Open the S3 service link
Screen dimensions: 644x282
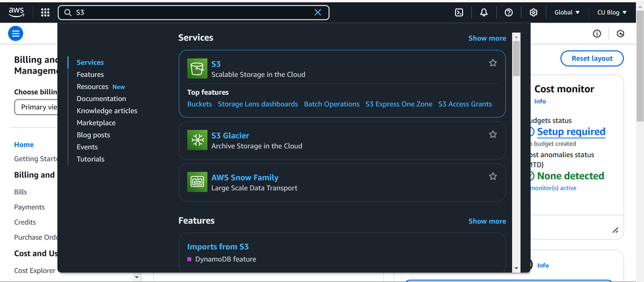[x=216, y=64]
